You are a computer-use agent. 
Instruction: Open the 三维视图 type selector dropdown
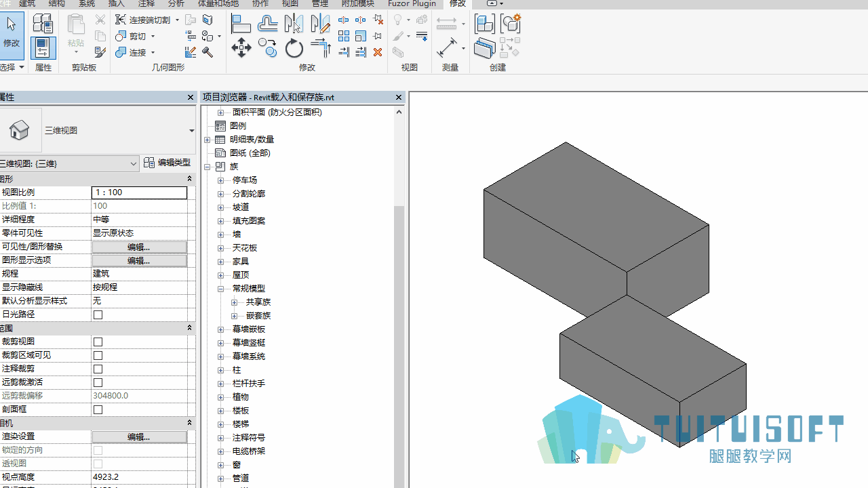[191, 130]
